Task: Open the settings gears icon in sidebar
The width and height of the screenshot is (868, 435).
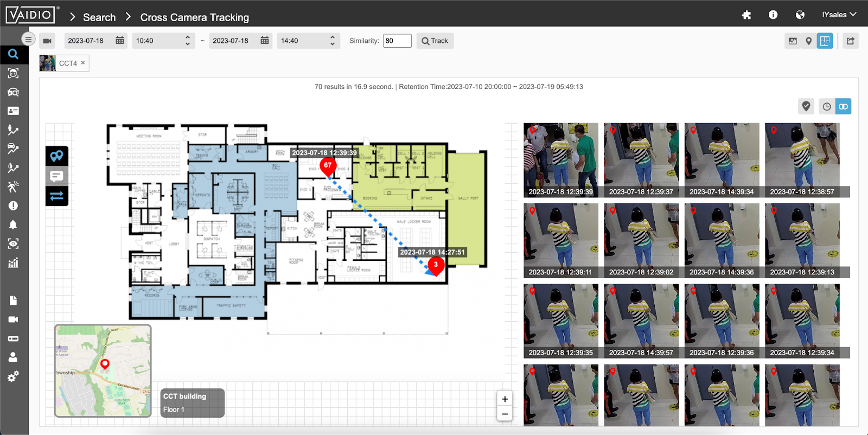Action: [x=14, y=376]
